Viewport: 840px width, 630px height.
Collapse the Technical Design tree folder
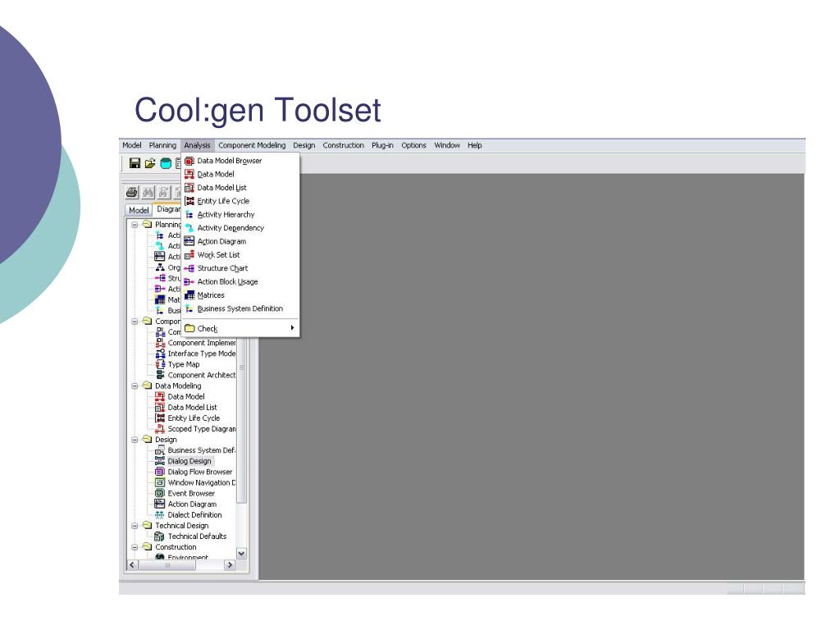[x=135, y=526]
